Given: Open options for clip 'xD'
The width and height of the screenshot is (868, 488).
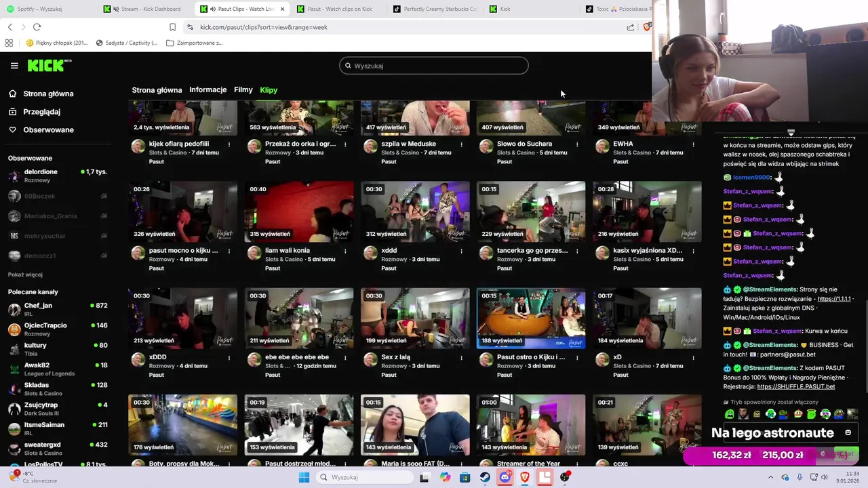Looking at the screenshot, I should click(693, 357).
